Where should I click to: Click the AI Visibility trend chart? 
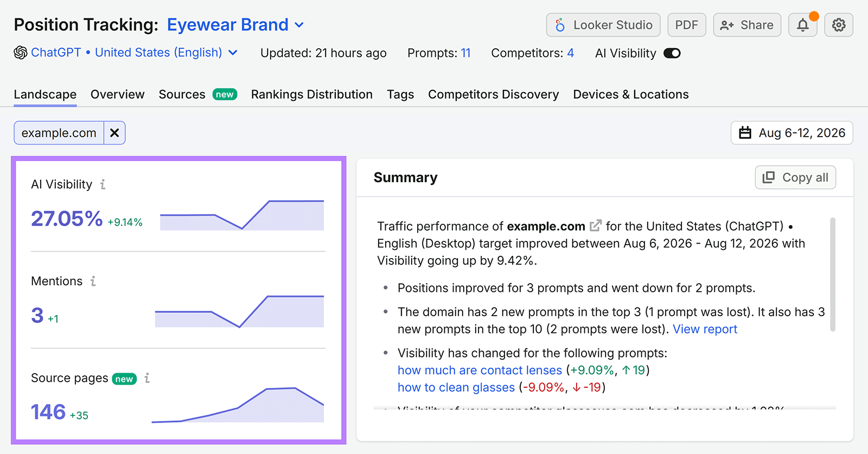242,215
